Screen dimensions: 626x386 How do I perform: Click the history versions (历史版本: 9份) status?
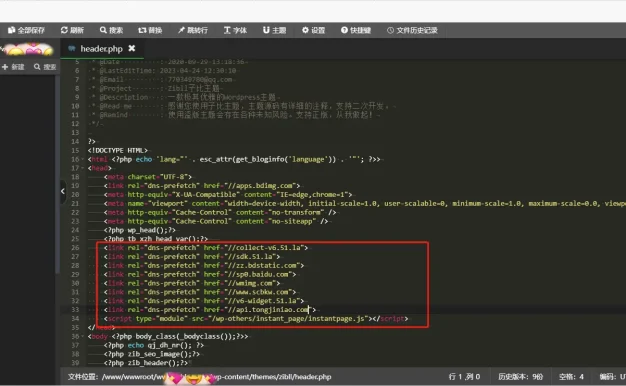point(520,376)
